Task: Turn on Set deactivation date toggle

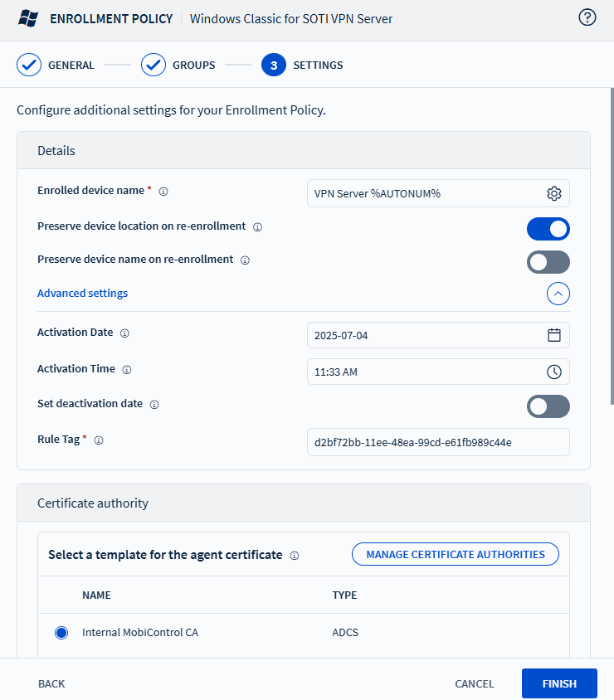Action: (x=548, y=406)
